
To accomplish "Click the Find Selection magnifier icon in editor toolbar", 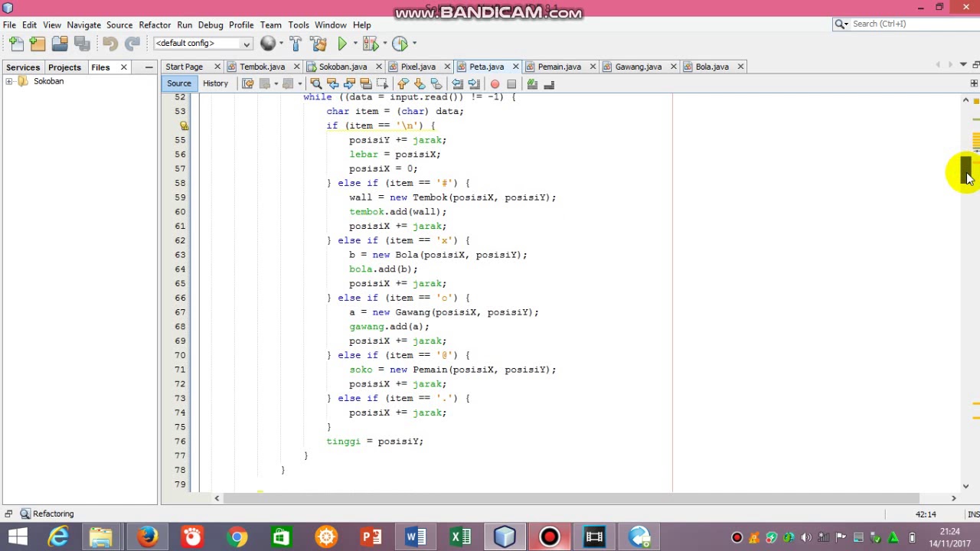I will [315, 83].
